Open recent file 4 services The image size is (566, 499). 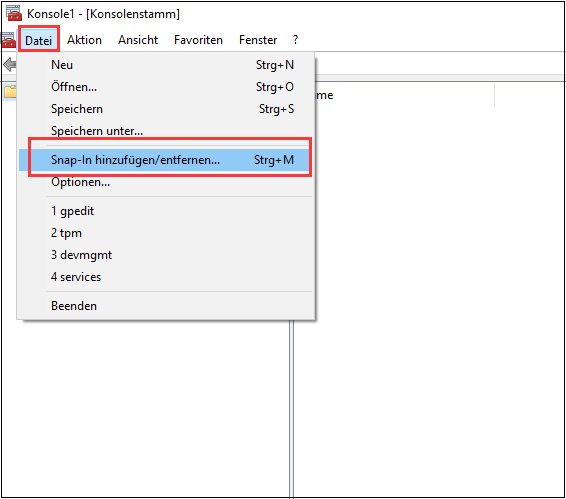tap(166, 277)
